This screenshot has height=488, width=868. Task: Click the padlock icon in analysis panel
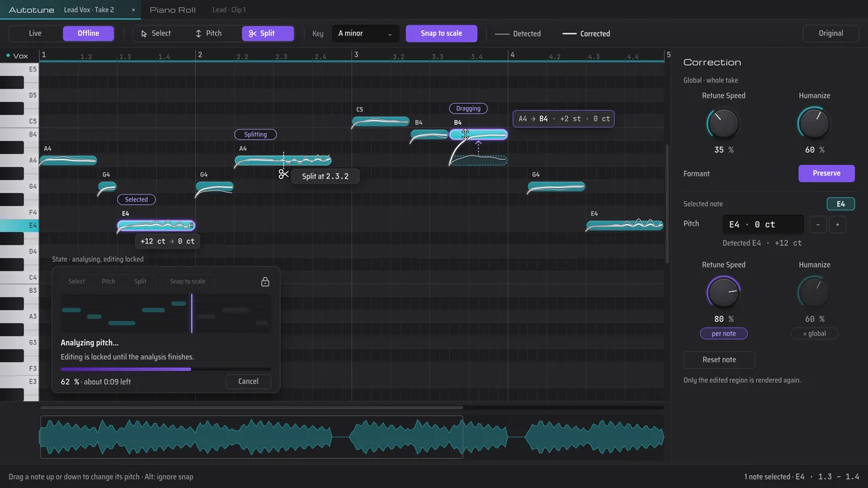pyautogui.click(x=265, y=282)
